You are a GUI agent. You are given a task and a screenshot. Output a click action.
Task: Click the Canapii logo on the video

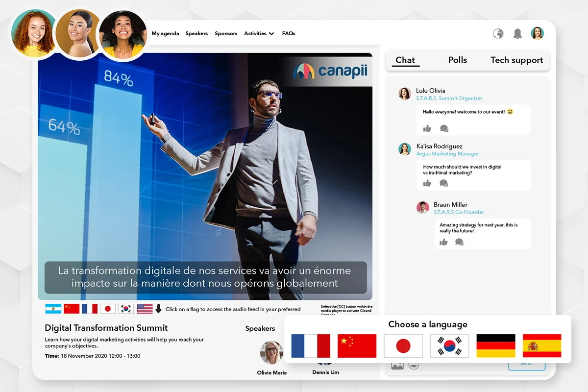(x=330, y=72)
